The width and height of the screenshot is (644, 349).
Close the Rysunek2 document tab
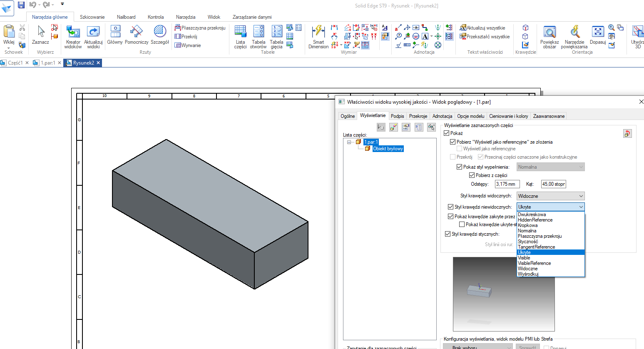click(x=98, y=63)
